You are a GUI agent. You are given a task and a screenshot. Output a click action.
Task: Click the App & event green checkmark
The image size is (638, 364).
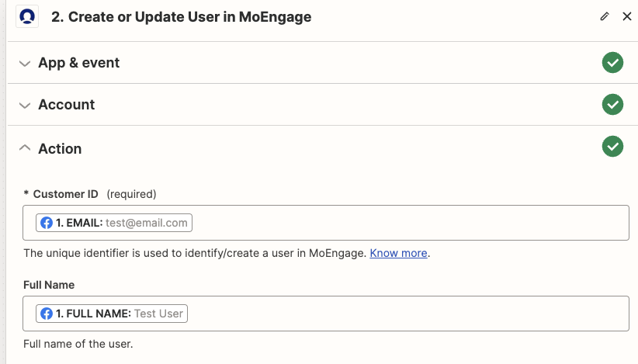pyautogui.click(x=612, y=63)
